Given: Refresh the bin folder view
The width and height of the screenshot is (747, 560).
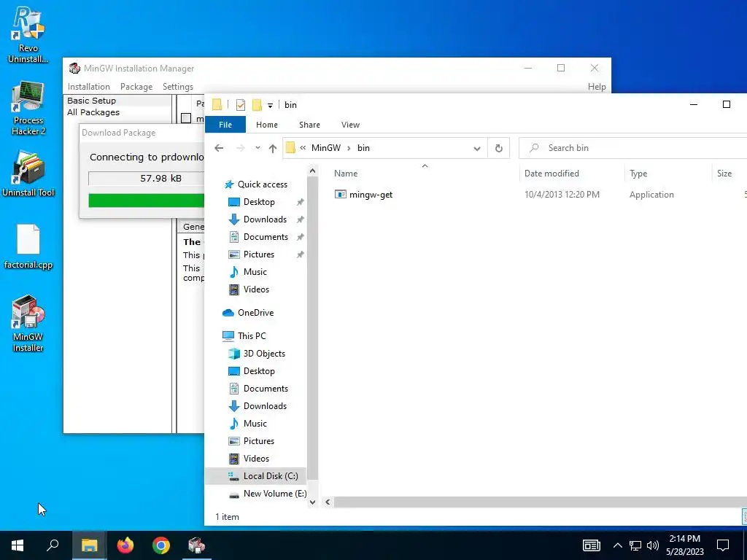Looking at the screenshot, I should point(498,148).
